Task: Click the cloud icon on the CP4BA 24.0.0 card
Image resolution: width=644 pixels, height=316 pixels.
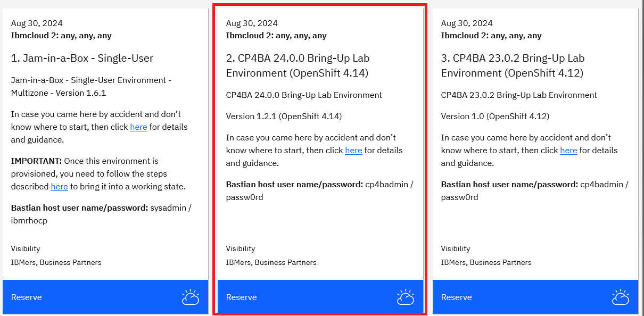Action: point(405,297)
